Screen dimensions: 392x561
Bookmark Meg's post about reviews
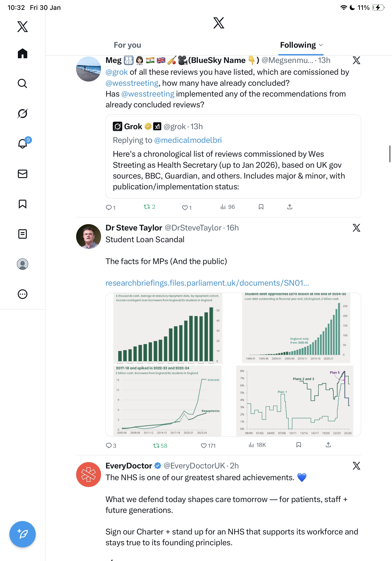click(x=261, y=207)
